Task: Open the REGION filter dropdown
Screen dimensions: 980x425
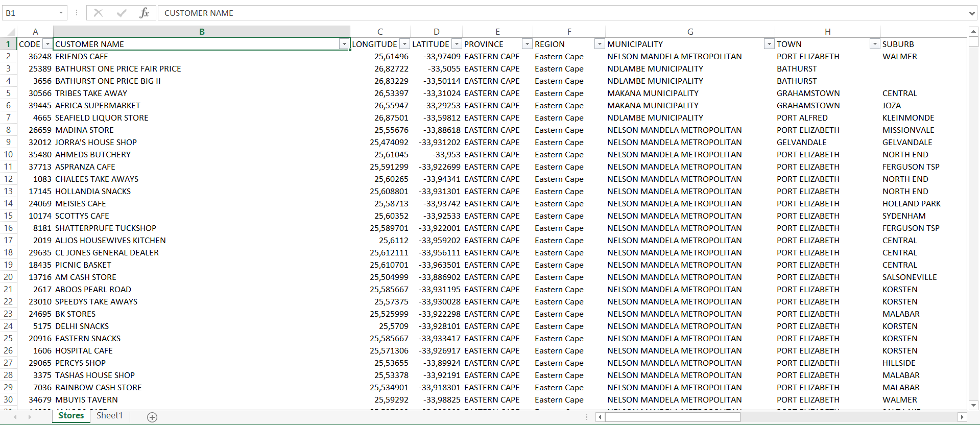Action: 600,44
